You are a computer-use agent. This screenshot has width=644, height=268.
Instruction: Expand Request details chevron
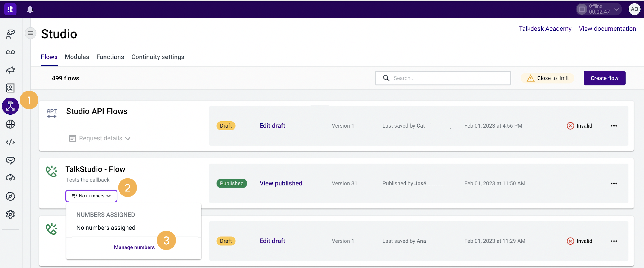click(x=128, y=139)
